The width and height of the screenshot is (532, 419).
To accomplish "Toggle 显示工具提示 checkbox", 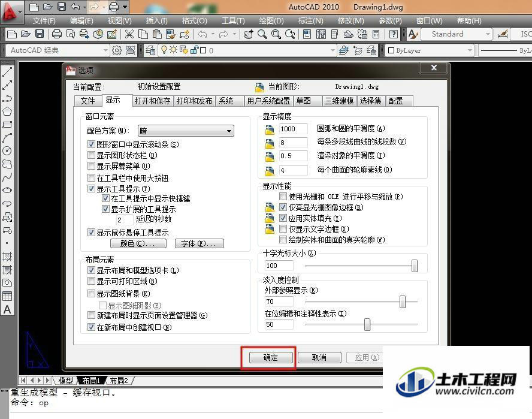I will click(x=91, y=188).
